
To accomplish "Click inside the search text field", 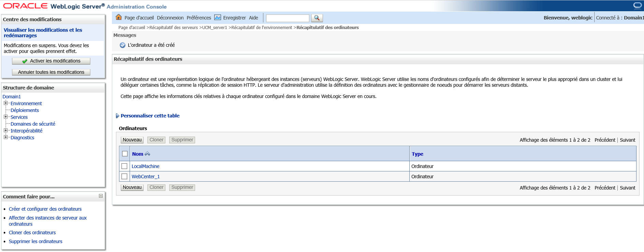I will (287, 18).
